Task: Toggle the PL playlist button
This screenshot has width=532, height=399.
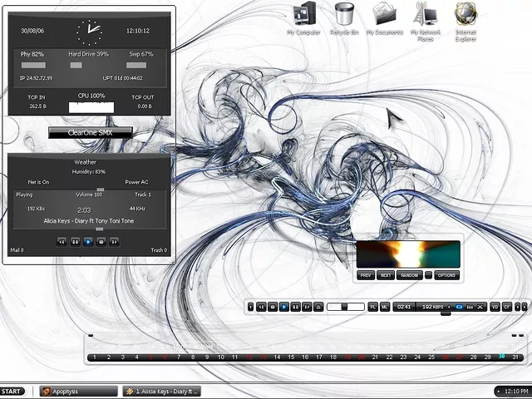Action: 372,307
